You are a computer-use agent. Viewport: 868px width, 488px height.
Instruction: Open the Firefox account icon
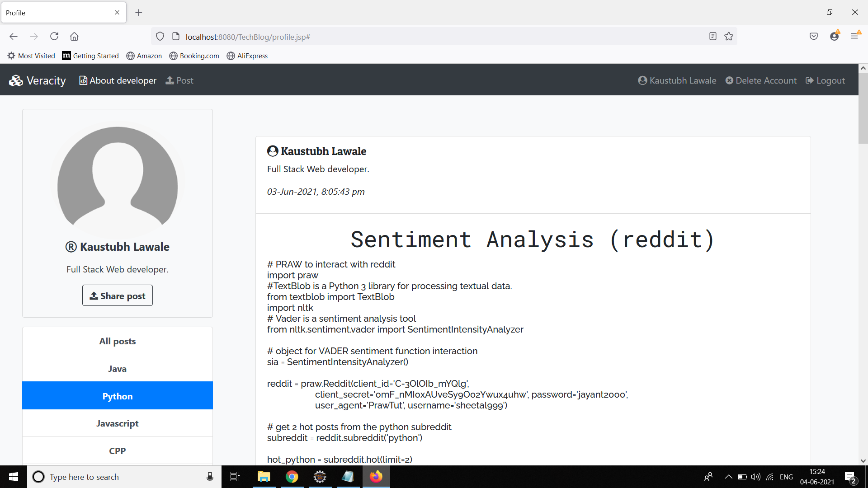coord(835,37)
